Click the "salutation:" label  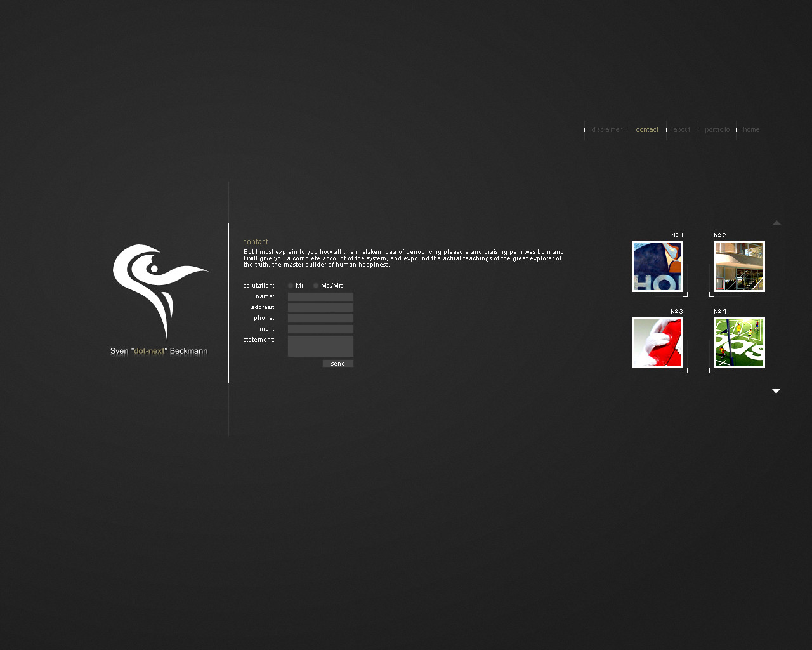(259, 286)
